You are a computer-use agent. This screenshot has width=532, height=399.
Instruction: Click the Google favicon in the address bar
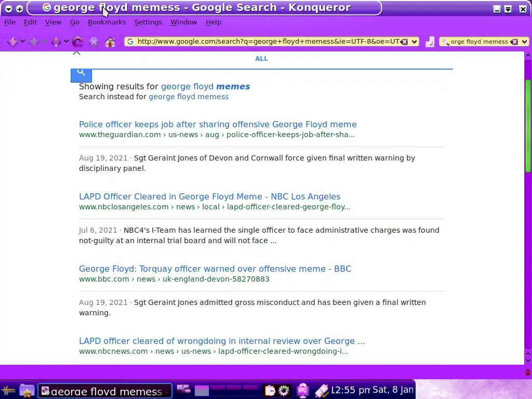pos(130,42)
